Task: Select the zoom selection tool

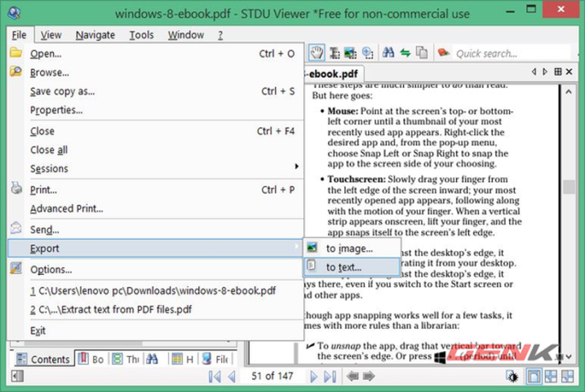Action: point(368,53)
